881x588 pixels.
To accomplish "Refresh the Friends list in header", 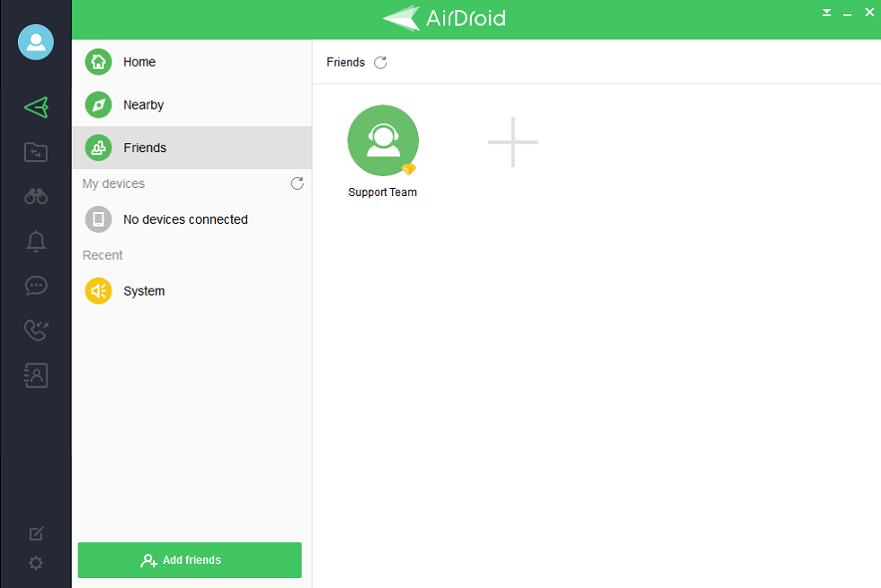I will pyautogui.click(x=380, y=62).
